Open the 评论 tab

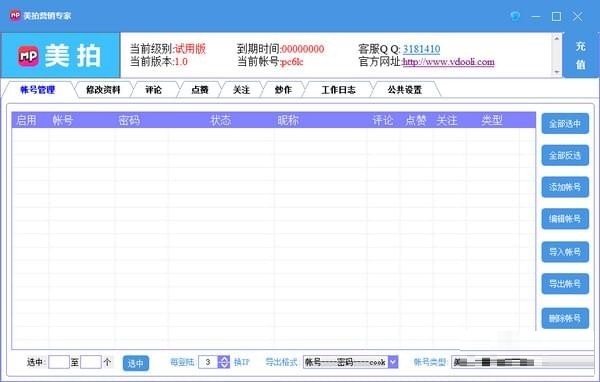point(153,90)
